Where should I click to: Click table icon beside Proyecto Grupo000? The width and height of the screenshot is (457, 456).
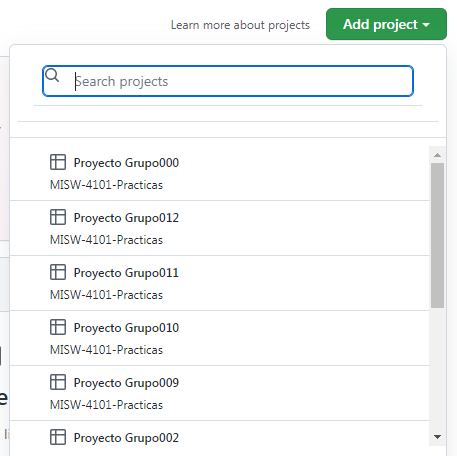[x=58, y=162]
